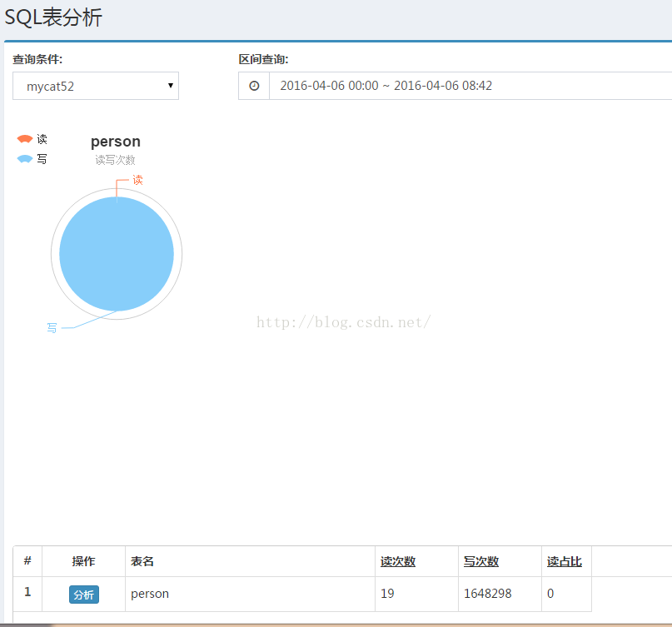The height and width of the screenshot is (627, 672).
Task: Click the SQL表分析 page heading
Action: 53,17
